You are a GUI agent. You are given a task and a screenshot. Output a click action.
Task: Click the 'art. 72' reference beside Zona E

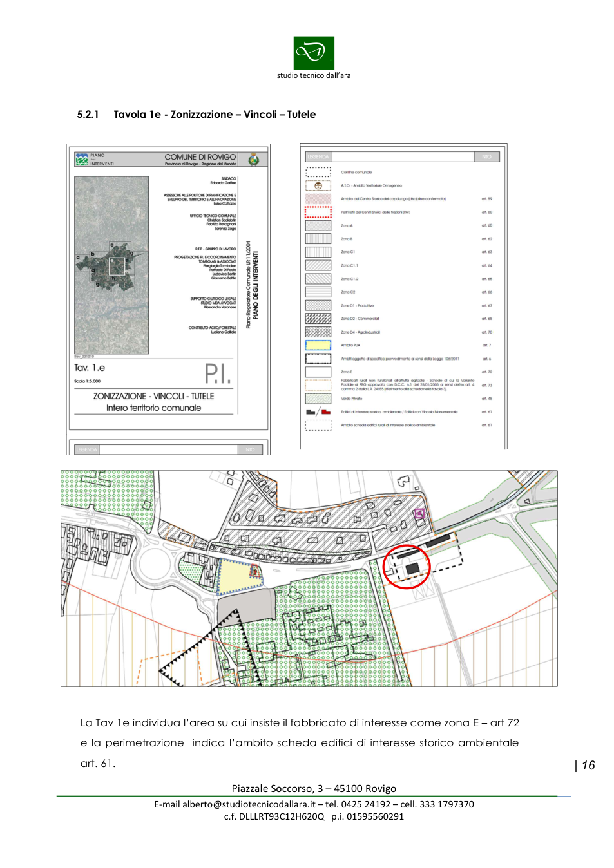[x=486, y=372]
